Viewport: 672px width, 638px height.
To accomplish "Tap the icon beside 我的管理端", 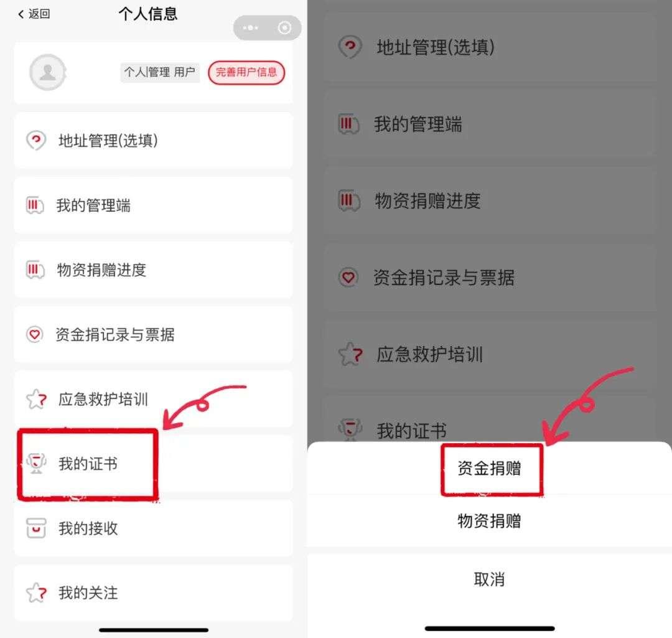I will pyautogui.click(x=35, y=205).
